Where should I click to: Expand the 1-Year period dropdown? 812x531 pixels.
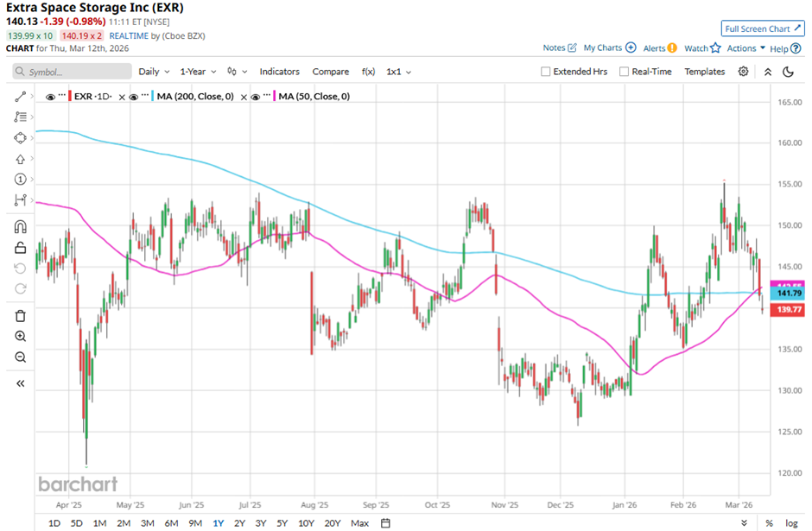[x=199, y=72]
